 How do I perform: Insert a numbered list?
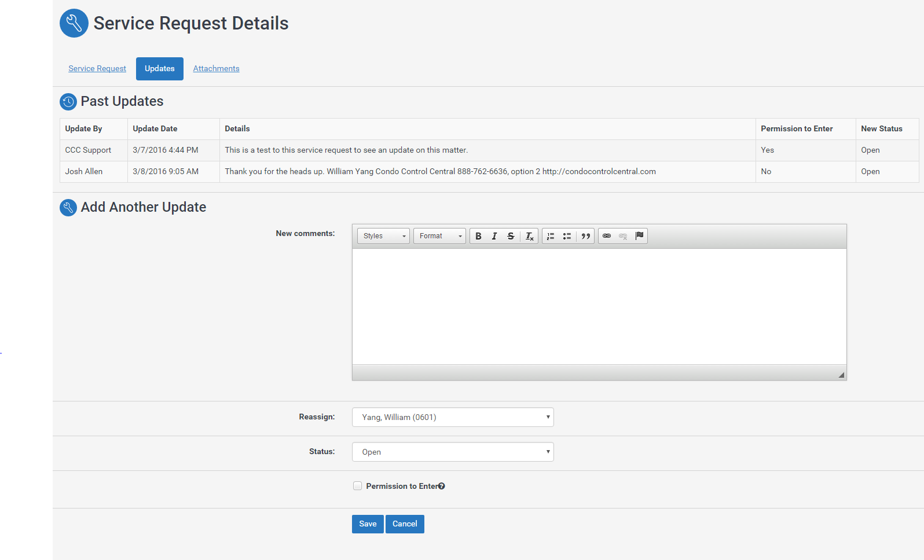pos(551,236)
